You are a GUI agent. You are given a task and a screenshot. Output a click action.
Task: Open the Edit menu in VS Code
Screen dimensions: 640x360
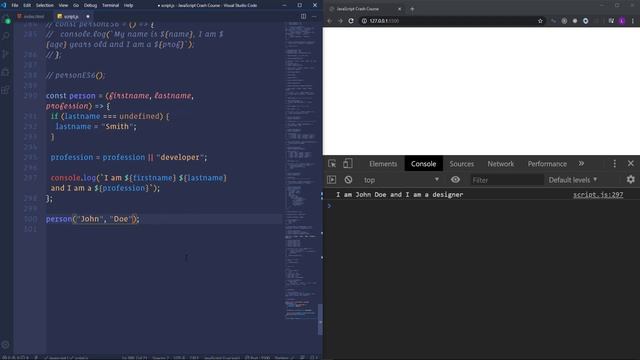(27, 5)
